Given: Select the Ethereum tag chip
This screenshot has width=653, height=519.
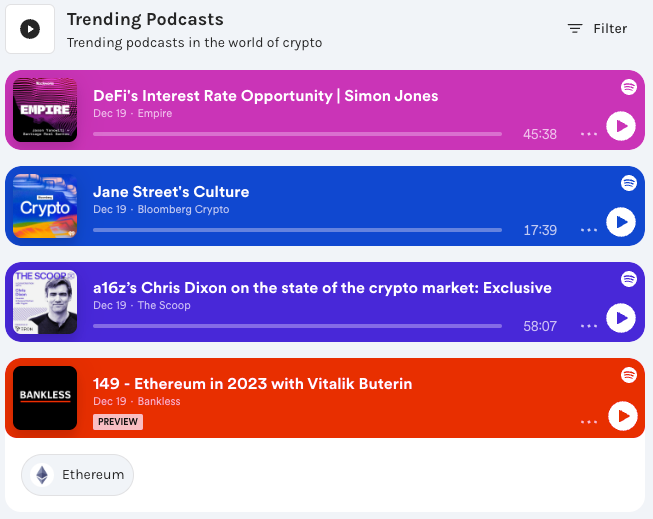Looking at the screenshot, I should tap(77, 475).
